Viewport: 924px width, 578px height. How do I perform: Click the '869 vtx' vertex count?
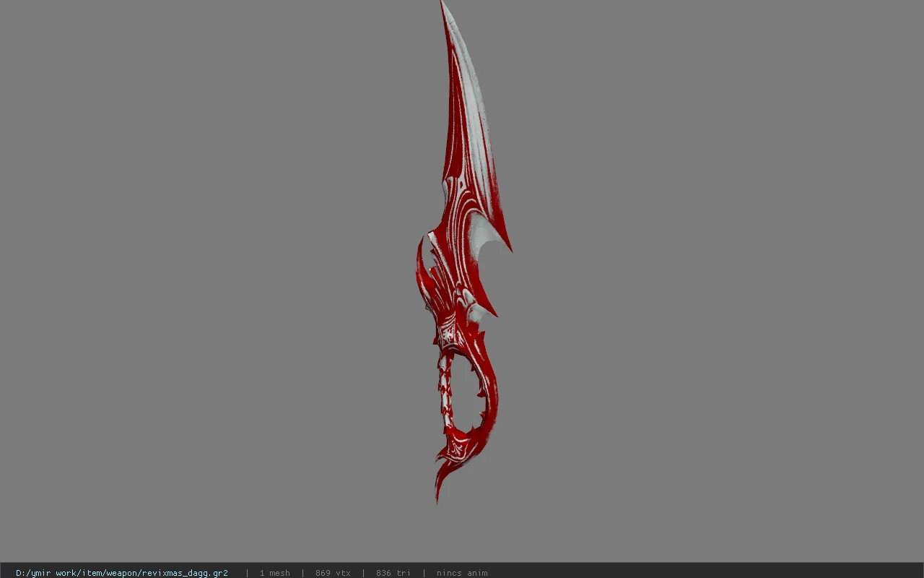(x=333, y=573)
